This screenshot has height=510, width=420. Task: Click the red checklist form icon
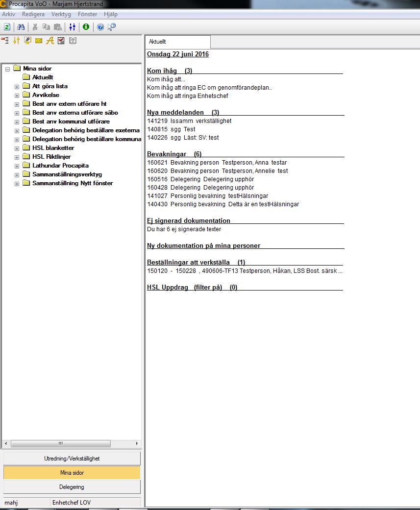click(x=61, y=41)
